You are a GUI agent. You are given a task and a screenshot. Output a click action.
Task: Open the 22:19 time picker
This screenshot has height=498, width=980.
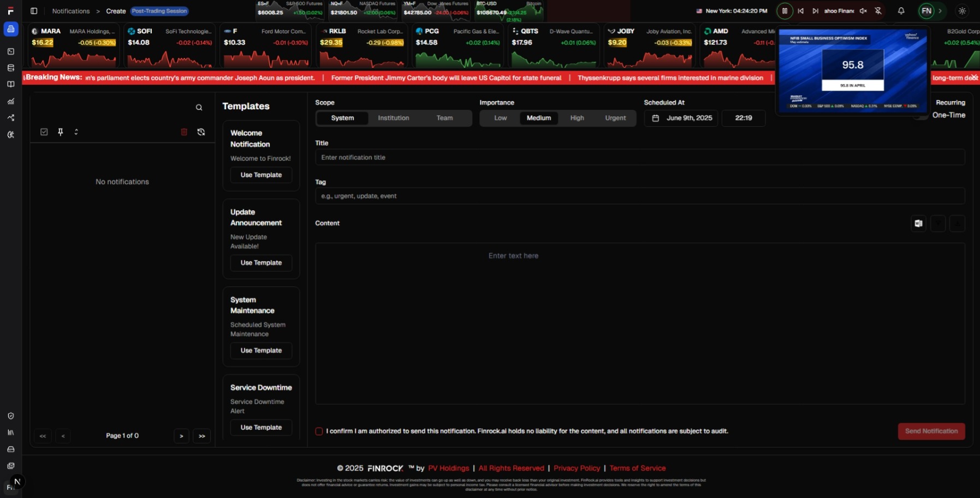coord(744,118)
